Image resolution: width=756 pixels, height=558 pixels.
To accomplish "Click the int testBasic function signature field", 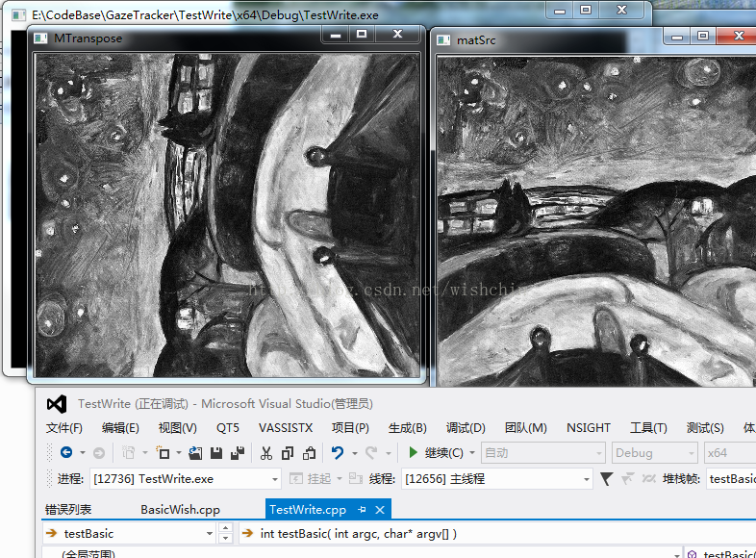I will [x=496, y=533].
